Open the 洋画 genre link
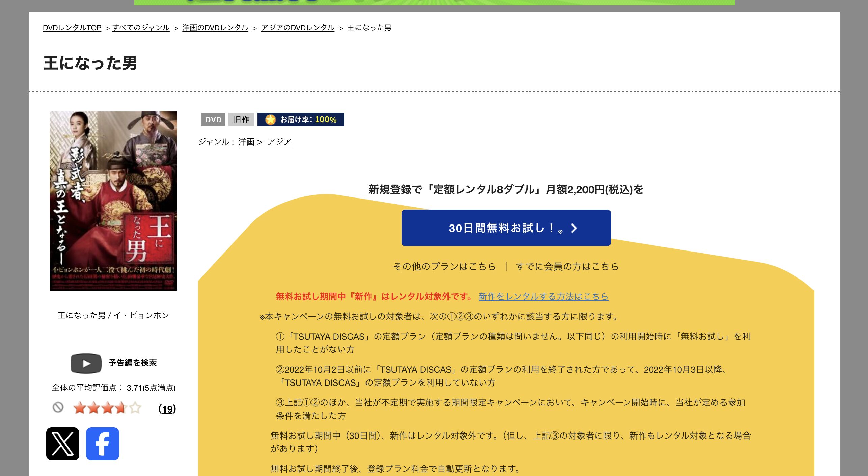The image size is (868, 476). click(x=246, y=142)
